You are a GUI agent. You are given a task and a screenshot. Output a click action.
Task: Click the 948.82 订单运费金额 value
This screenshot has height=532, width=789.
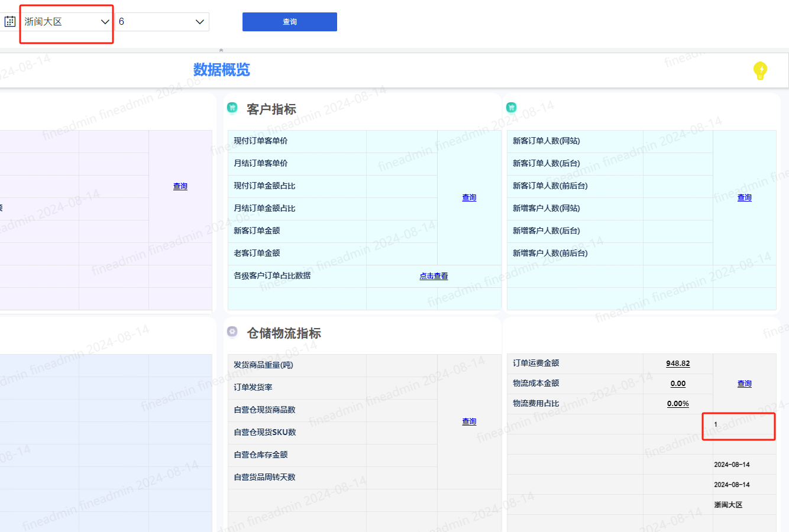coord(678,364)
